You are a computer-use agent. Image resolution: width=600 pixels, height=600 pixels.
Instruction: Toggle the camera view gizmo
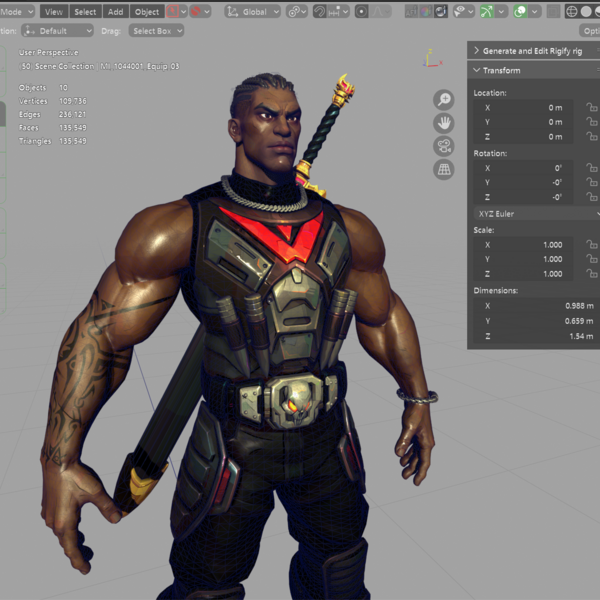pyautogui.click(x=443, y=146)
